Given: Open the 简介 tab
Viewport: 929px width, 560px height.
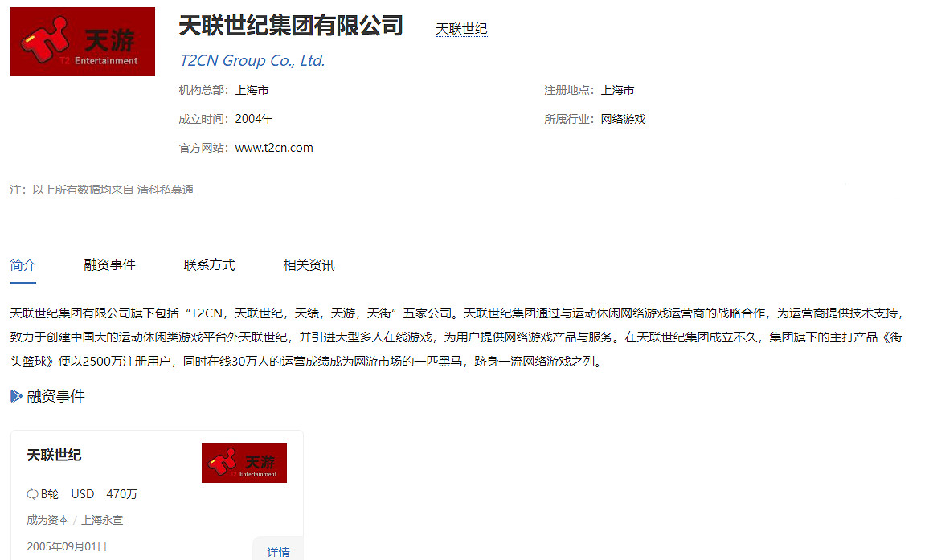Looking at the screenshot, I should [23, 265].
